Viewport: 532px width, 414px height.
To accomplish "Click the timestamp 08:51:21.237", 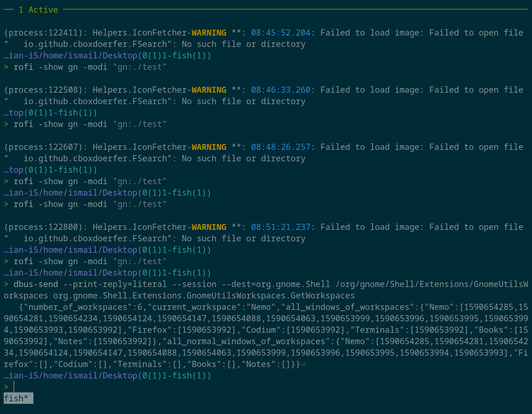I will tap(281, 227).
